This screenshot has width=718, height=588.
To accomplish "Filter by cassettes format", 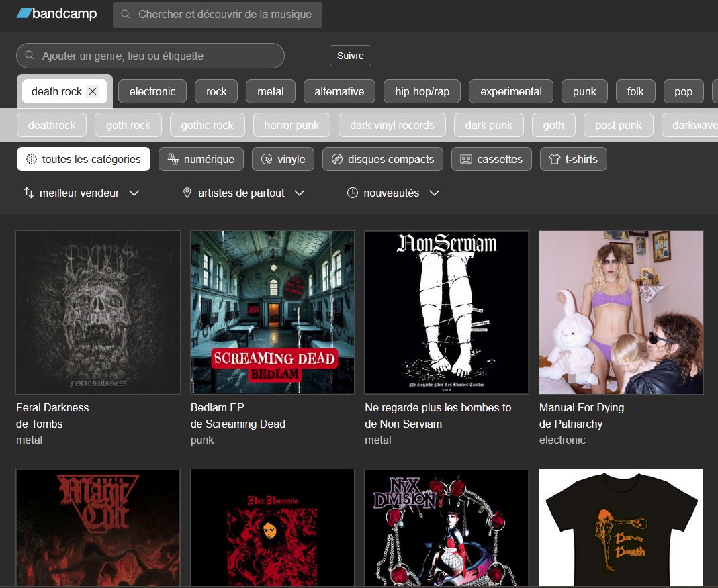I will tap(492, 159).
